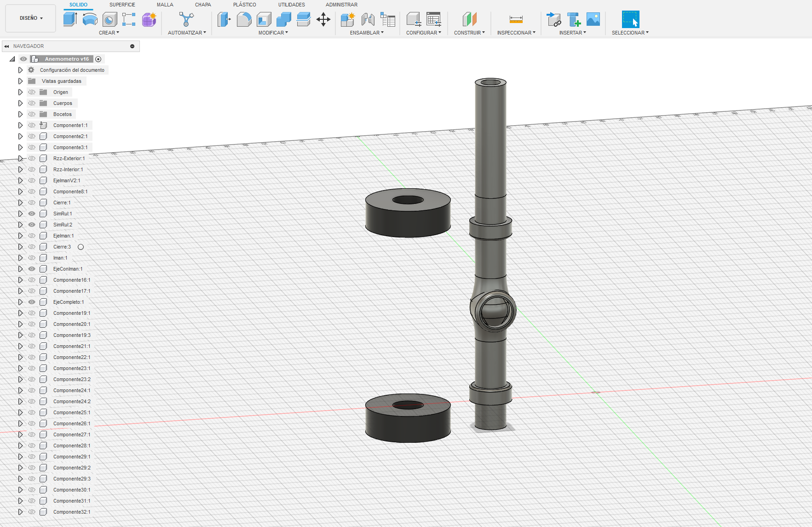The width and height of the screenshot is (812, 527).
Task: Open the SELECCIONAR dropdown label
Action: (630, 33)
